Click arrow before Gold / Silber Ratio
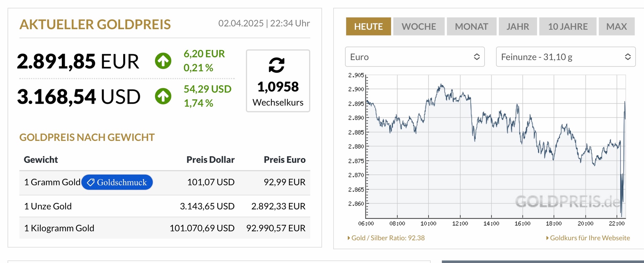Image resolution: width=644 pixels, height=263 pixels. click(349, 238)
